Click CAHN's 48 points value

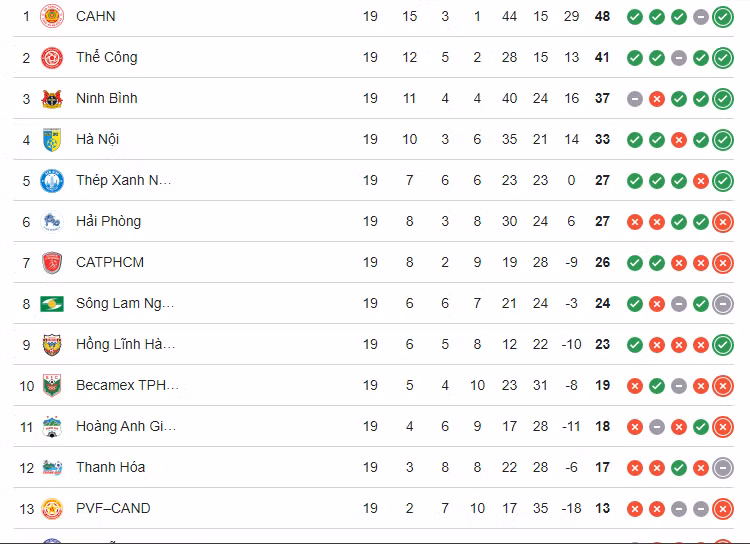pos(602,16)
